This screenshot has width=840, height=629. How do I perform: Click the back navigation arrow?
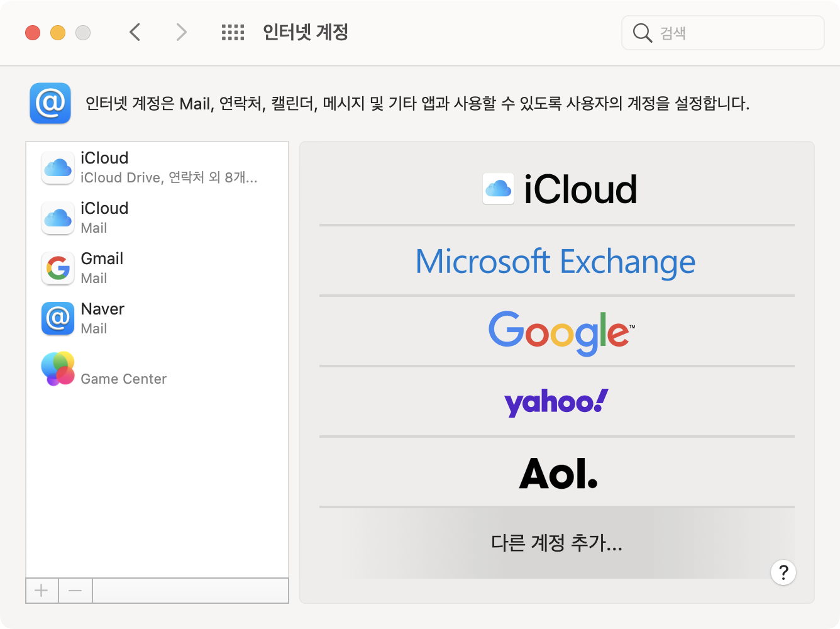pyautogui.click(x=135, y=32)
